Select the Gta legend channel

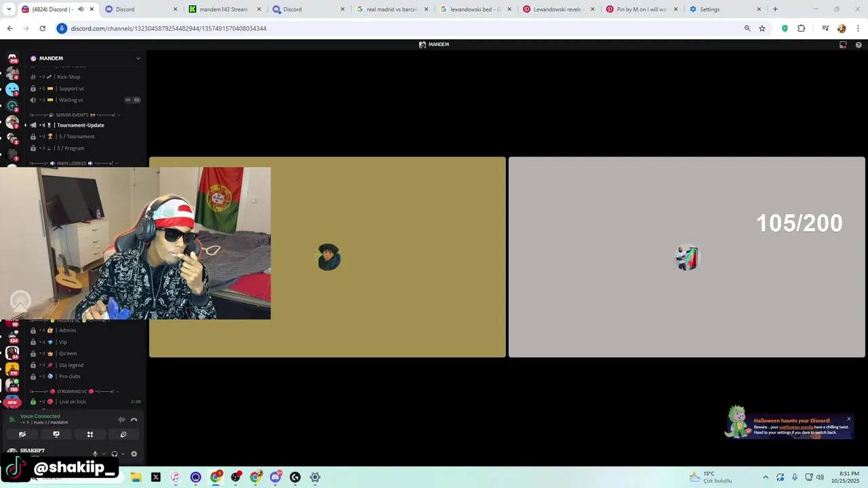coord(85,365)
